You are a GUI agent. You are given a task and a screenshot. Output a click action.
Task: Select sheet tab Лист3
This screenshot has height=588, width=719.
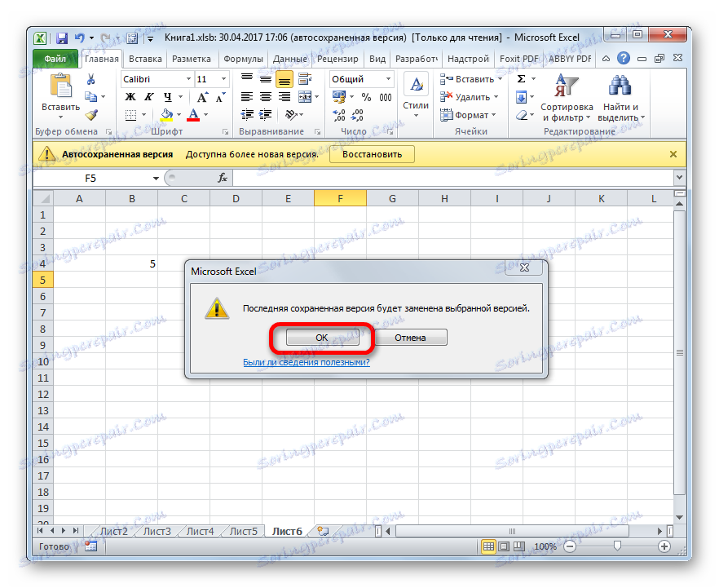pyautogui.click(x=157, y=531)
